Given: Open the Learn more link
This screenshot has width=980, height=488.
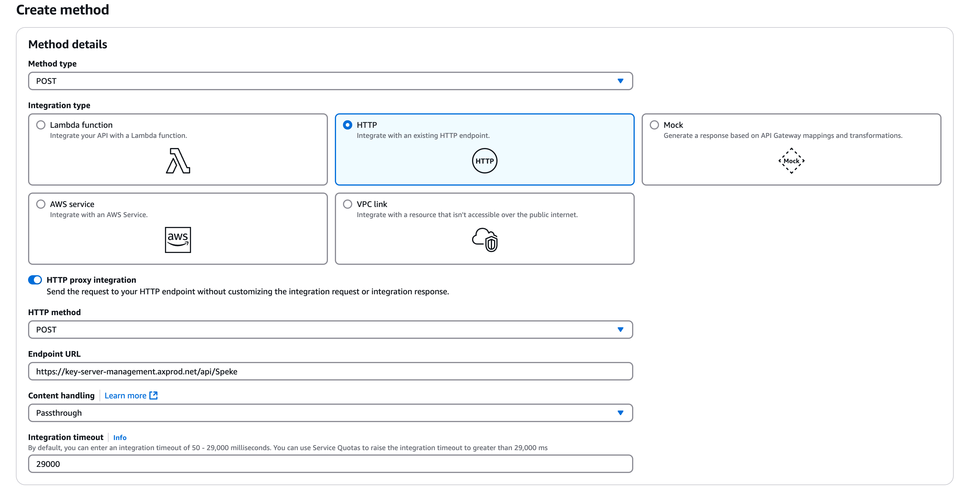Looking at the screenshot, I should point(126,395).
